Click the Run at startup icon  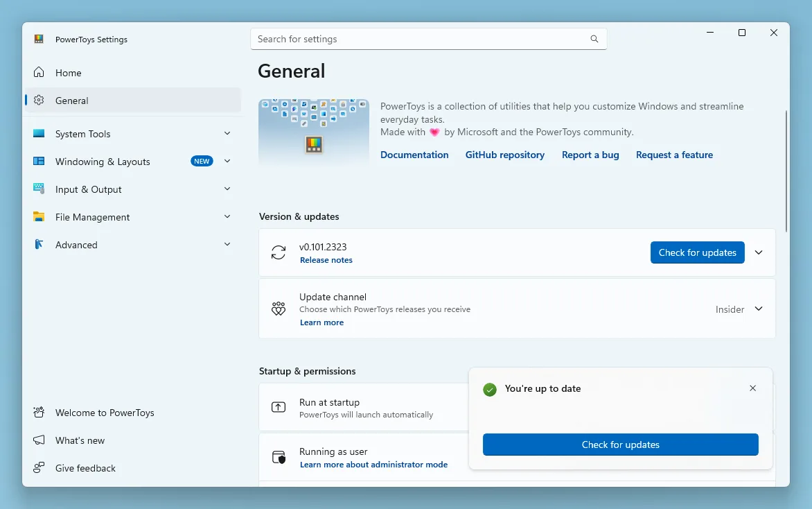pyautogui.click(x=279, y=407)
